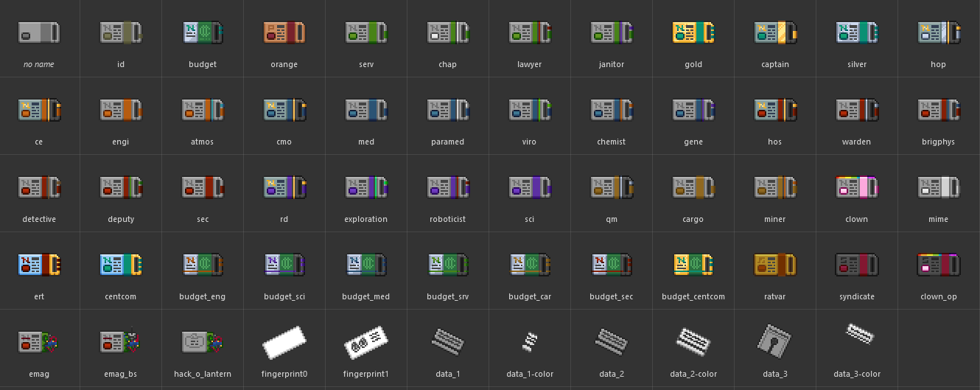Select the 'no name' blank card icon
This screenshot has height=390, width=980.
pos(39,32)
